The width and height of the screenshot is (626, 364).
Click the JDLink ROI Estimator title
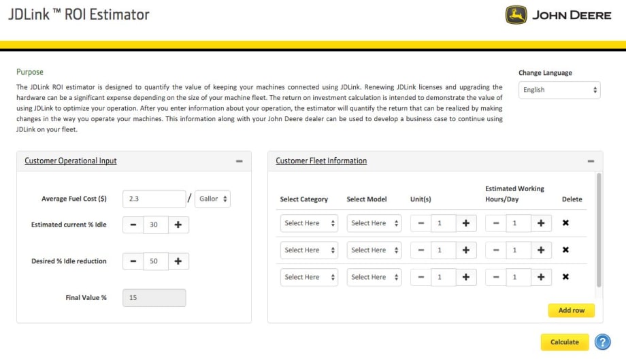pyautogui.click(x=79, y=15)
